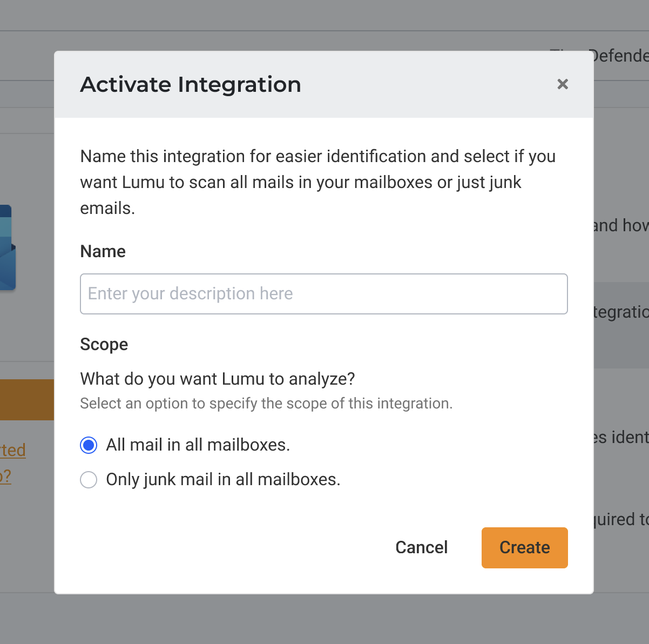Click the dialog's intro paragraph about naming the integration

tap(317, 182)
